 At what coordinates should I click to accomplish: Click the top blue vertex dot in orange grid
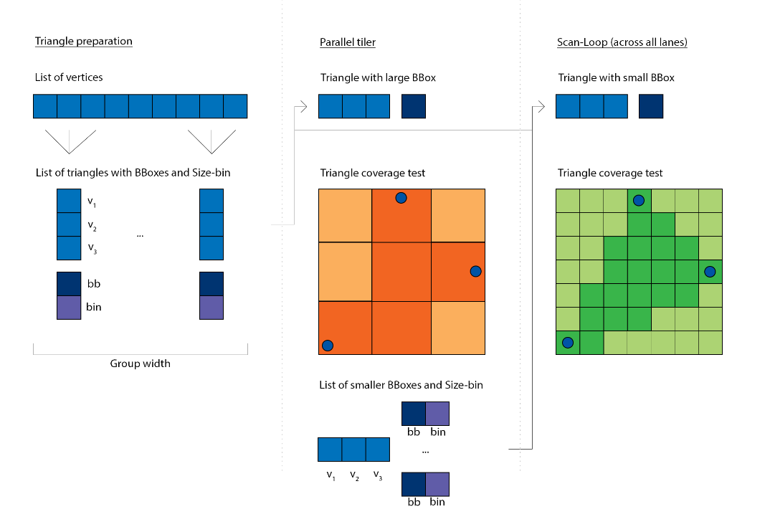[401, 198]
